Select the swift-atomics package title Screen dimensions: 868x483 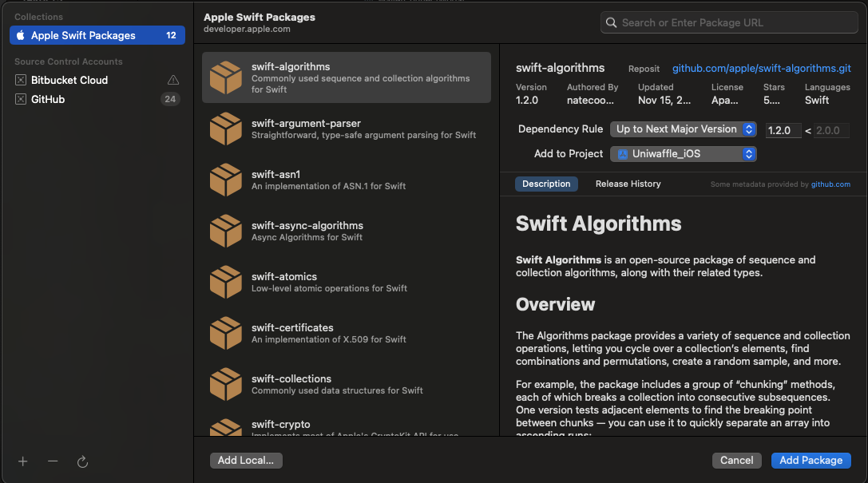(284, 277)
